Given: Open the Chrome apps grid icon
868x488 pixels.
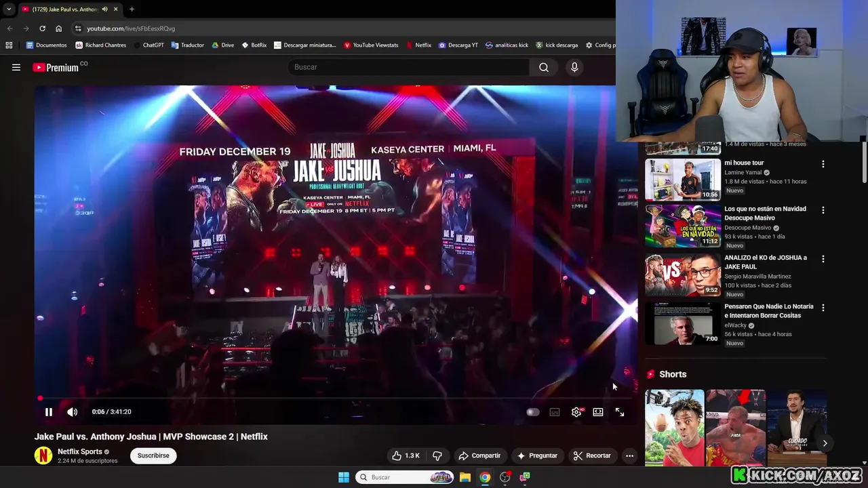Looking at the screenshot, I should click(x=9, y=45).
